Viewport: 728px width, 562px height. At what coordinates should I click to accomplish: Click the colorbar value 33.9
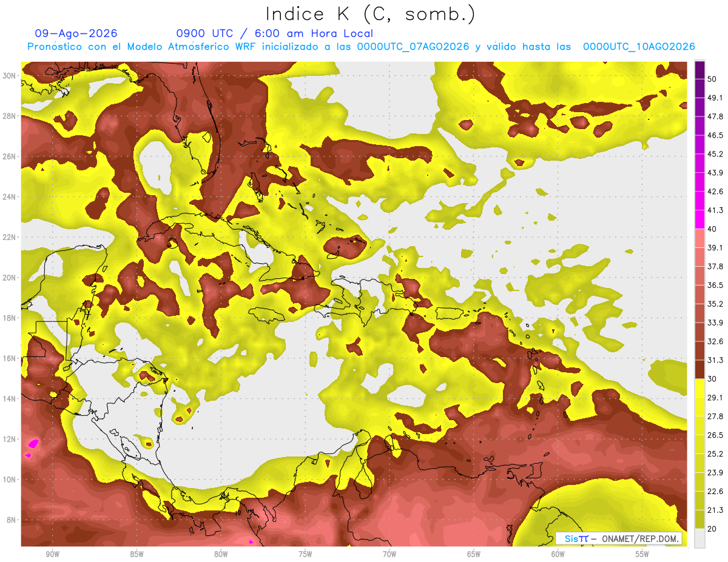[715, 323]
